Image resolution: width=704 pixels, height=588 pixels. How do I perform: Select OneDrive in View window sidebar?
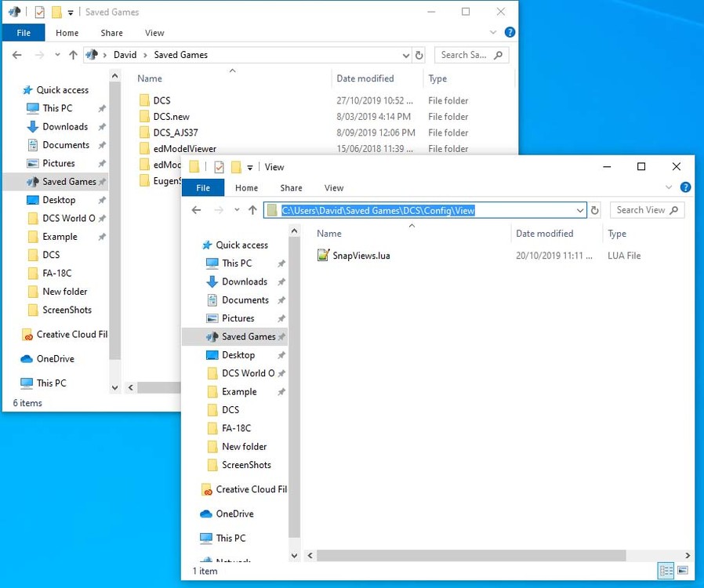tap(234, 514)
